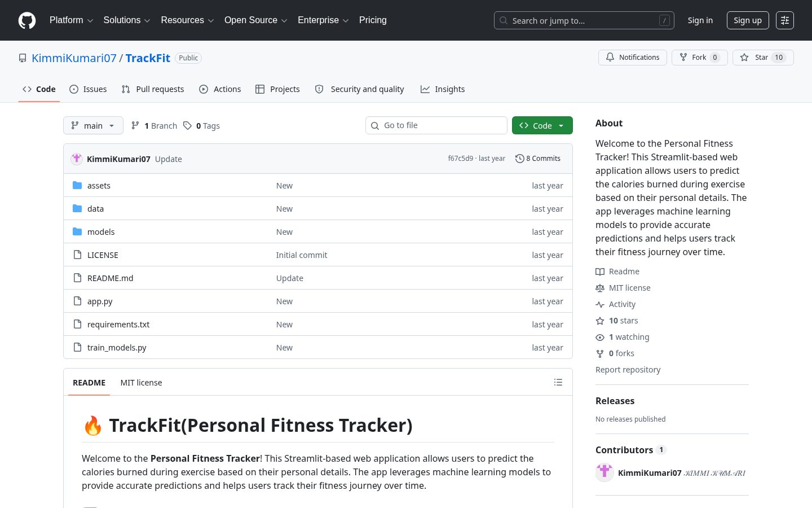The width and height of the screenshot is (812, 508).
Task: Click the app.py file icon
Action: [x=77, y=301]
